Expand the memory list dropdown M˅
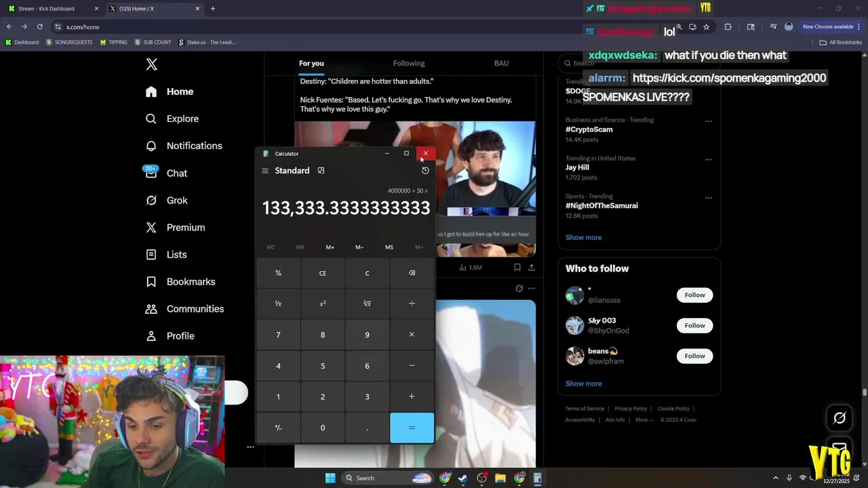This screenshot has width=868, height=488. coord(419,247)
